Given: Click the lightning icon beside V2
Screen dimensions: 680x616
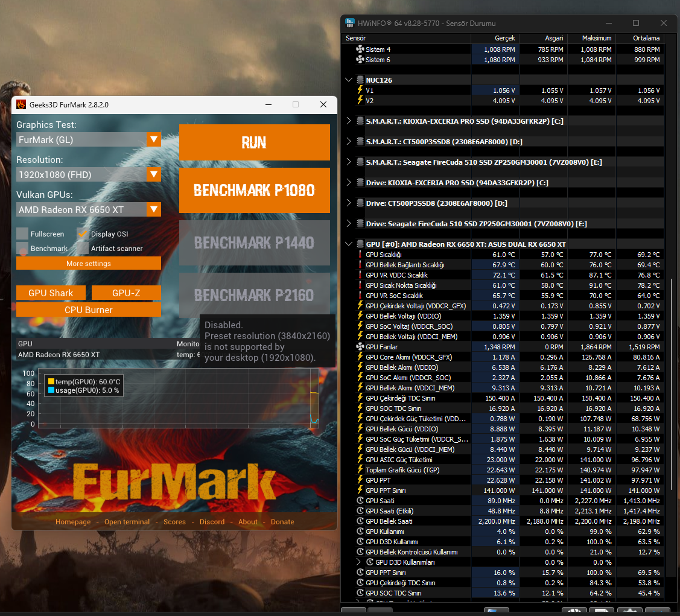Looking at the screenshot, I should 360,101.
